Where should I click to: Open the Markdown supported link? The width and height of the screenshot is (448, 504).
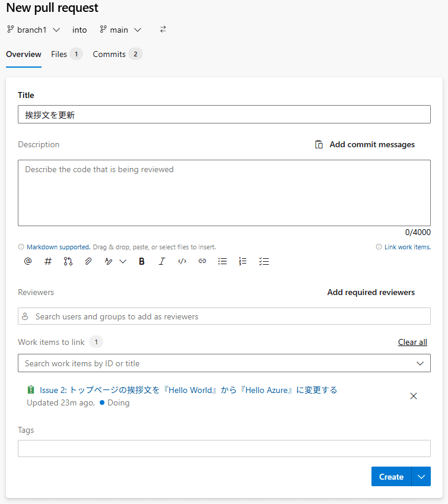[59, 247]
